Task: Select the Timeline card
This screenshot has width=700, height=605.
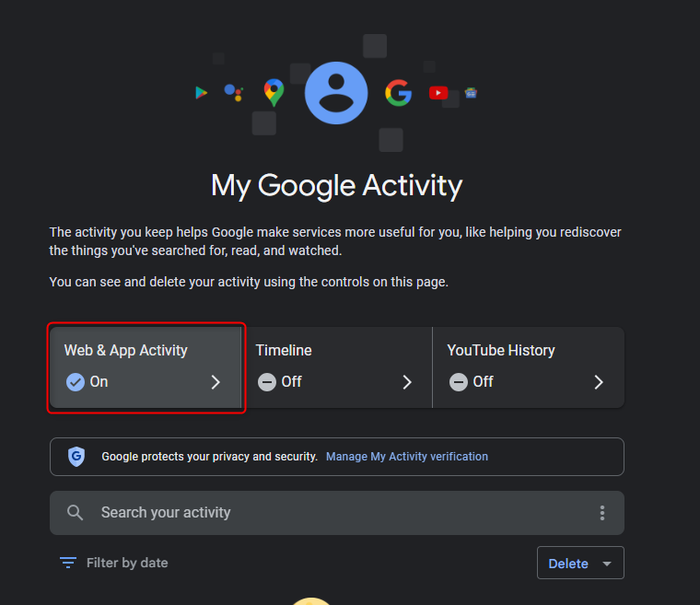Action: (x=337, y=367)
